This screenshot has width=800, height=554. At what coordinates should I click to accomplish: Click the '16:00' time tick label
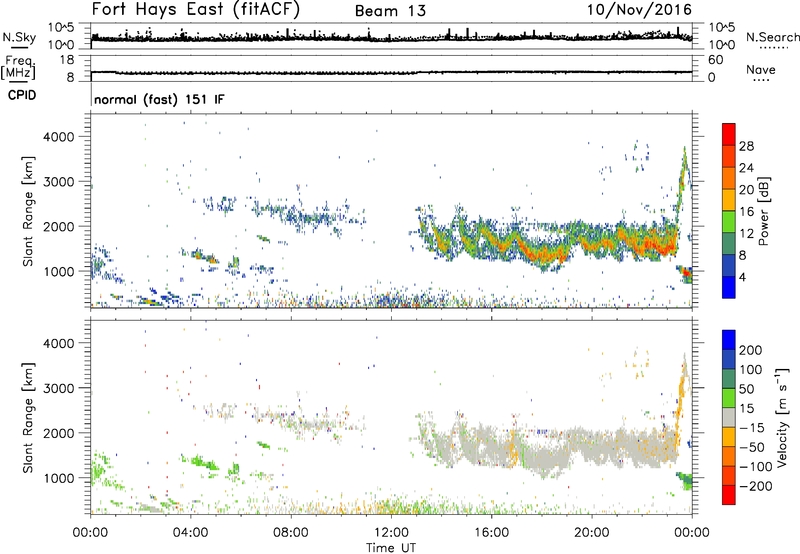[x=491, y=533]
